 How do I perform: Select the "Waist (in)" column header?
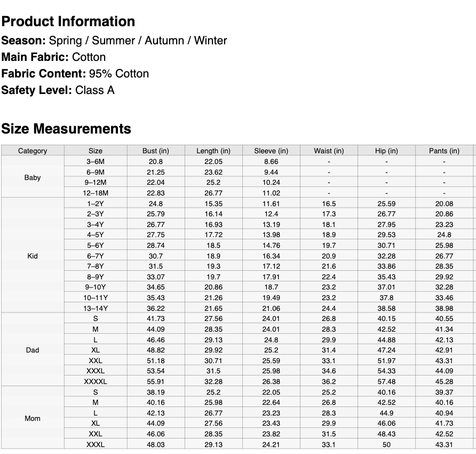329,151
